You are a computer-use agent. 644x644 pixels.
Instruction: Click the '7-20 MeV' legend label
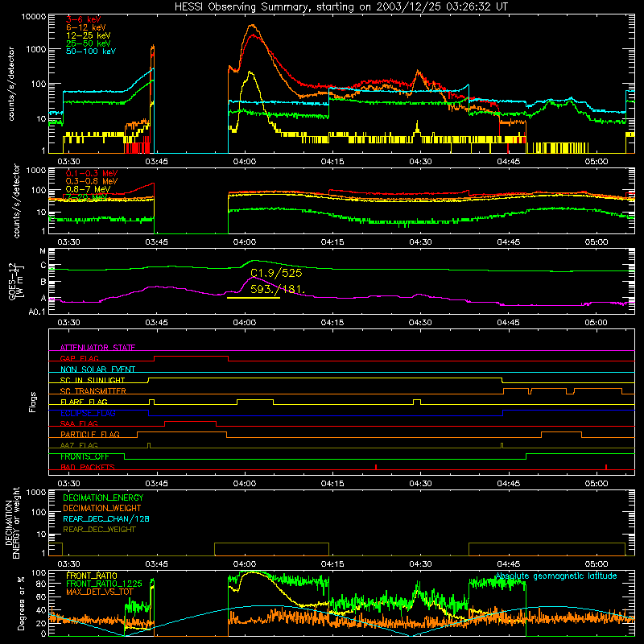coord(86,197)
